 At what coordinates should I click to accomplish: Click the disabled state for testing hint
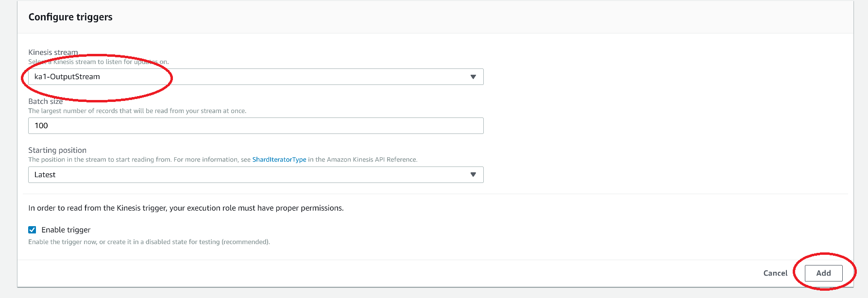point(149,242)
